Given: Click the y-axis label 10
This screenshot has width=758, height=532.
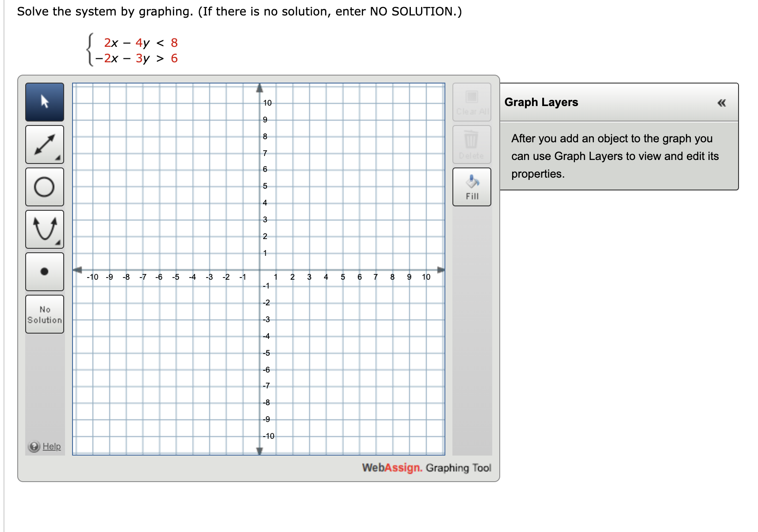Looking at the screenshot, I should [x=267, y=103].
